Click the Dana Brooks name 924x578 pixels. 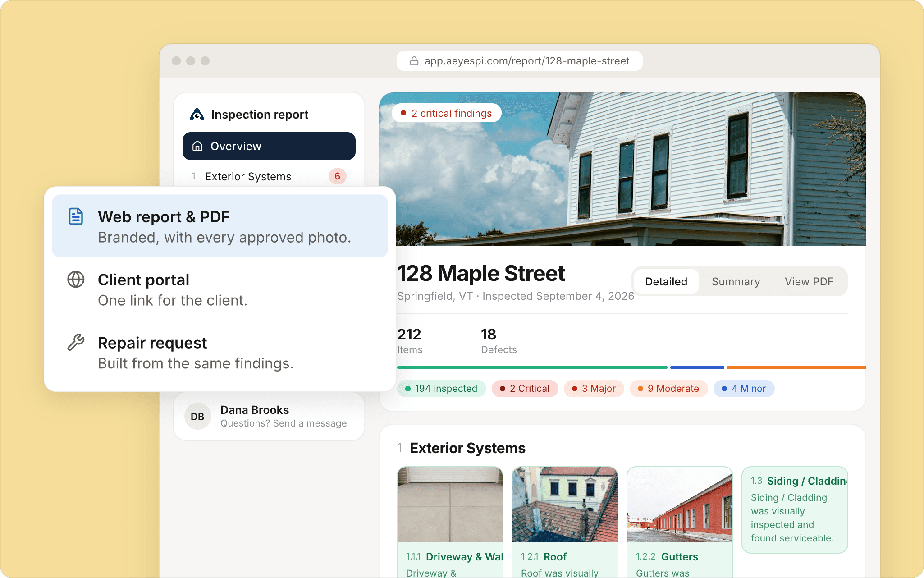(x=255, y=410)
